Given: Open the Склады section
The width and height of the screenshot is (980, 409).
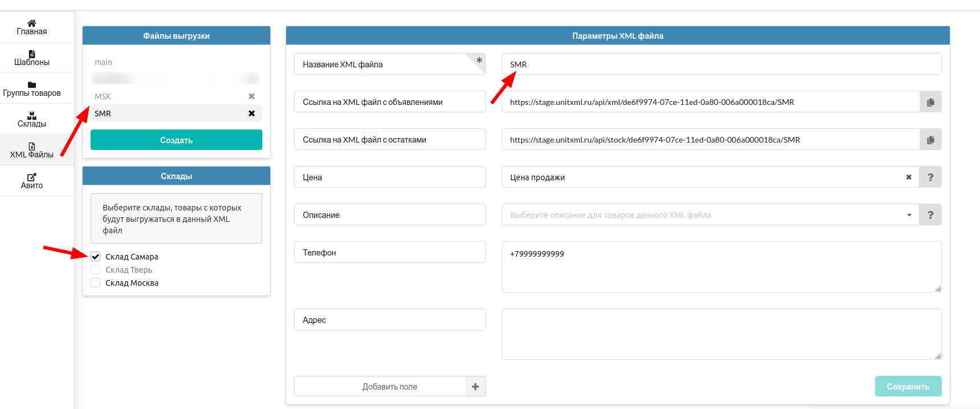Looking at the screenshot, I should click(x=32, y=119).
